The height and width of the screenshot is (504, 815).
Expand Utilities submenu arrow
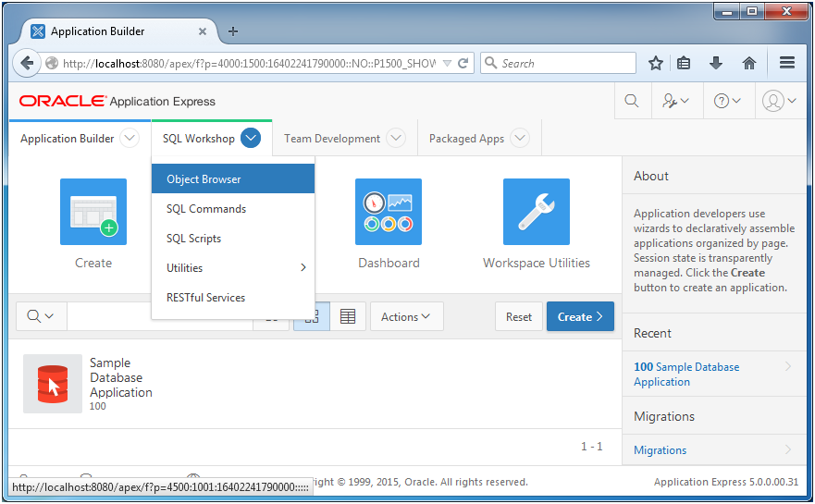(303, 267)
